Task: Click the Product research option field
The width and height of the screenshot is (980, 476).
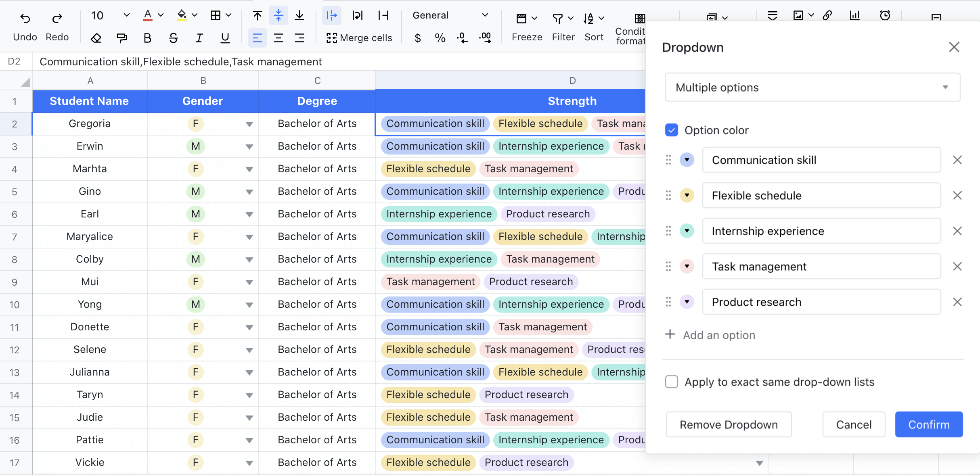Action: click(821, 302)
